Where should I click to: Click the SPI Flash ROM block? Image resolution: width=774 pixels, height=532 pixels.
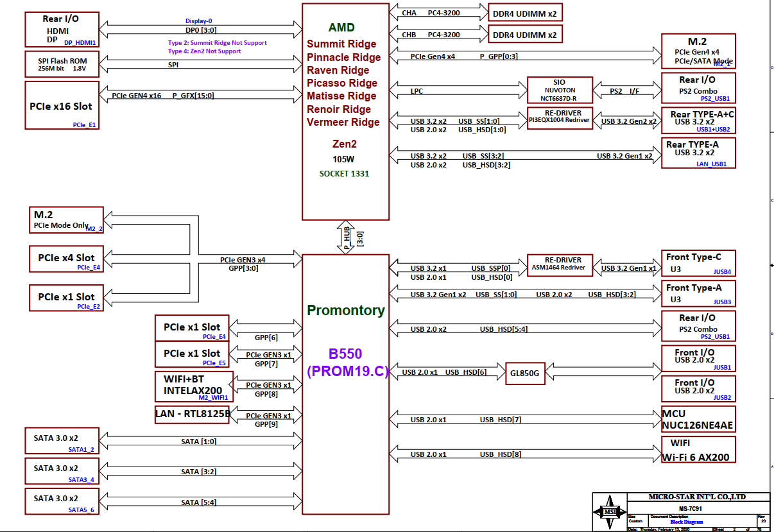(x=62, y=64)
